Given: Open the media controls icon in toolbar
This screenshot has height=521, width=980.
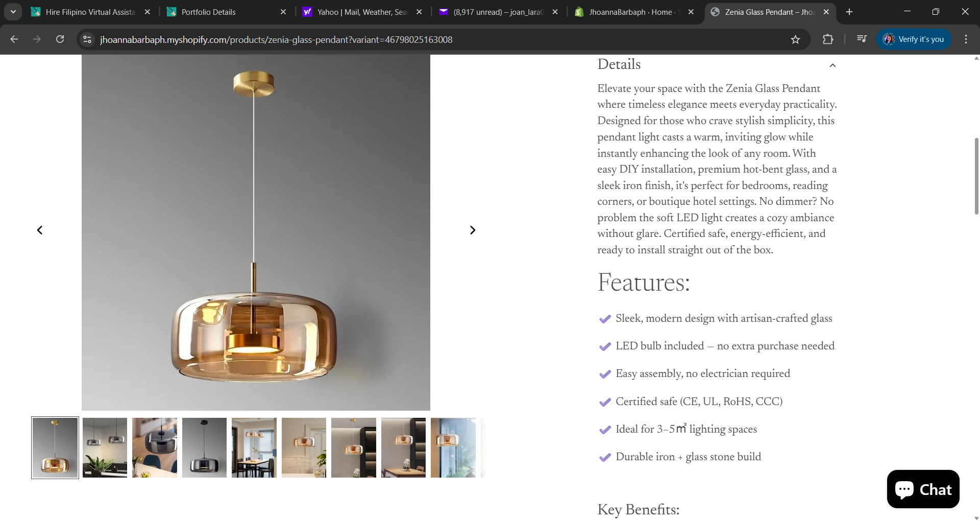Looking at the screenshot, I should click(862, 39).
